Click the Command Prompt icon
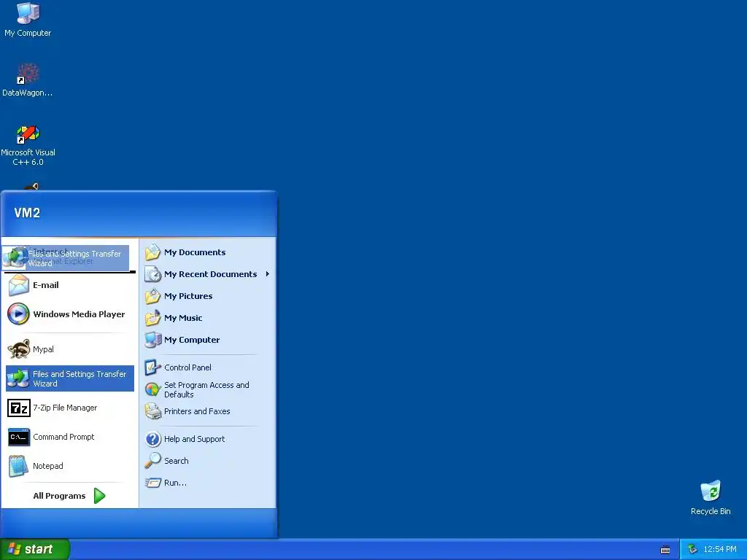The width and height of the screenshot is (747, 560). (x=19, y=437)
